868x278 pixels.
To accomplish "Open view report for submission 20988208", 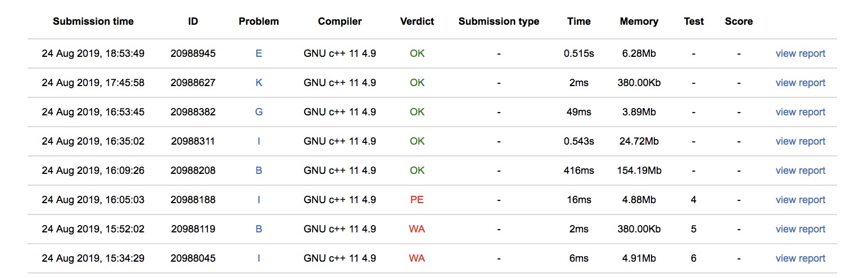I will 800,171.
